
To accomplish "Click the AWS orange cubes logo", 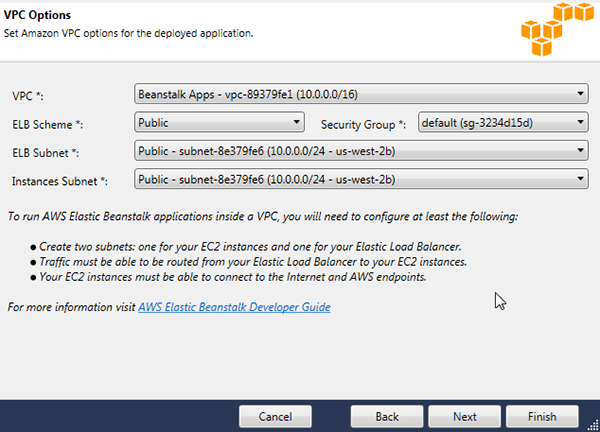I will (x=557, y=29).
